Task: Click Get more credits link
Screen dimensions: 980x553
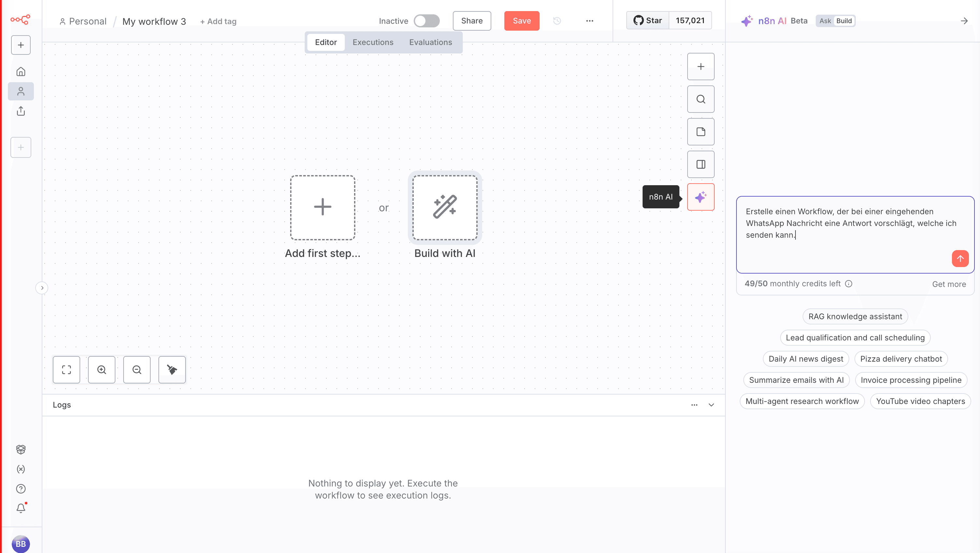Action: pos(948,284)
